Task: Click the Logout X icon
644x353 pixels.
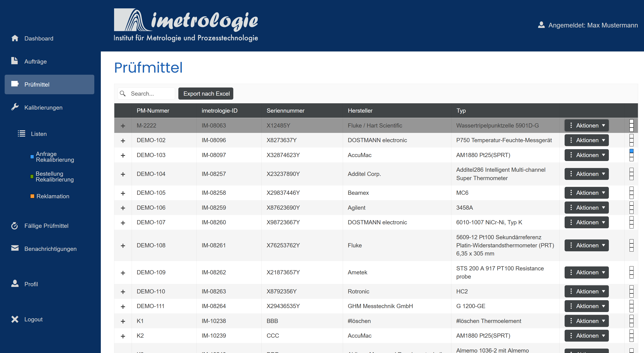Action: click(x=15, y=319)
